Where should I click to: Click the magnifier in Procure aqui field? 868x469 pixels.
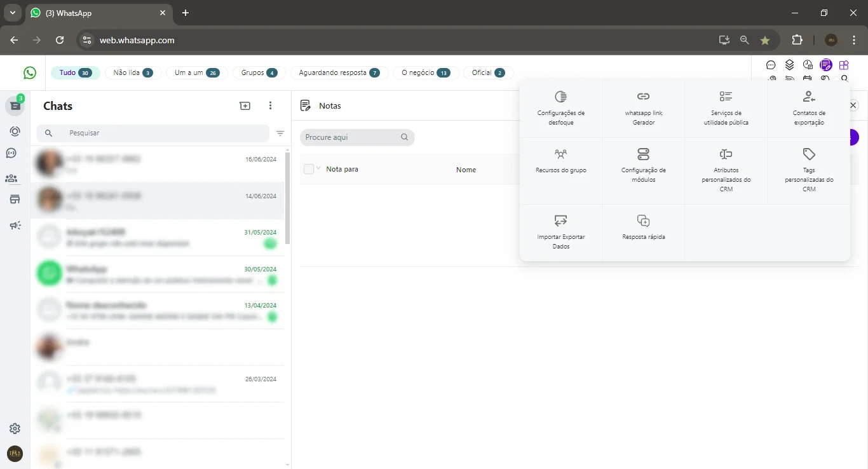coord(404,137)
